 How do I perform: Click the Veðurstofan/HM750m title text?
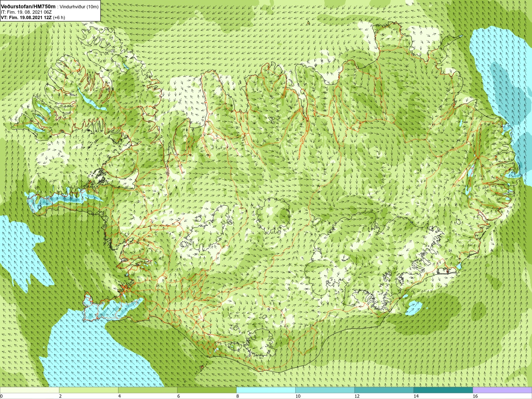point(28,7)
